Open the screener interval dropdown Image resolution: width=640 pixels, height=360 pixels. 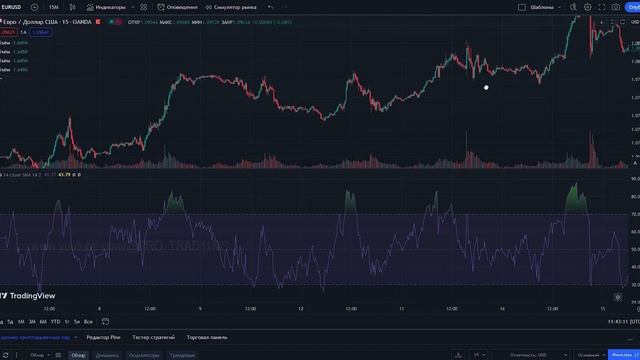(x=479, y=355)
